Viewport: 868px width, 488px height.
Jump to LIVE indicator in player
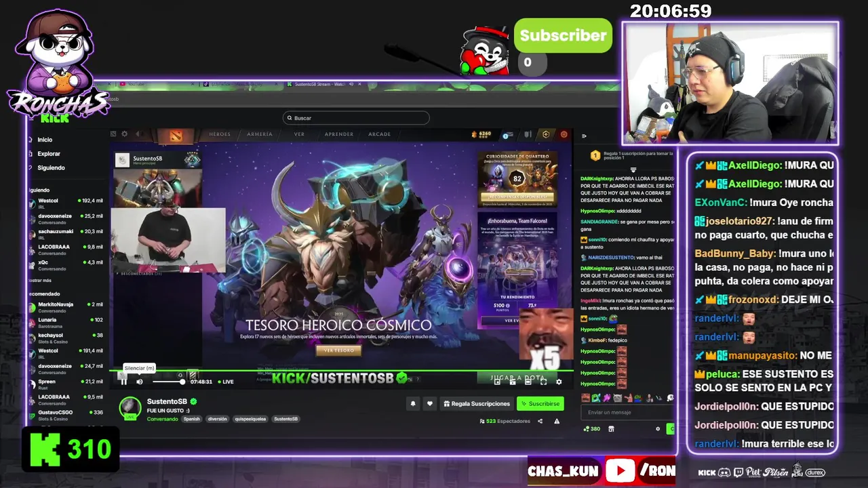226,382
